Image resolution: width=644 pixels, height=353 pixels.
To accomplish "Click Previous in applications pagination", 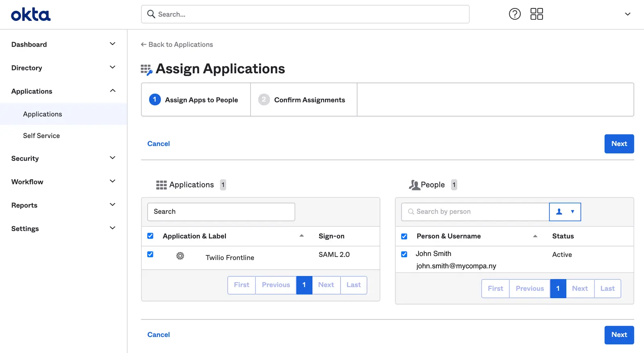I will (276, 285).
